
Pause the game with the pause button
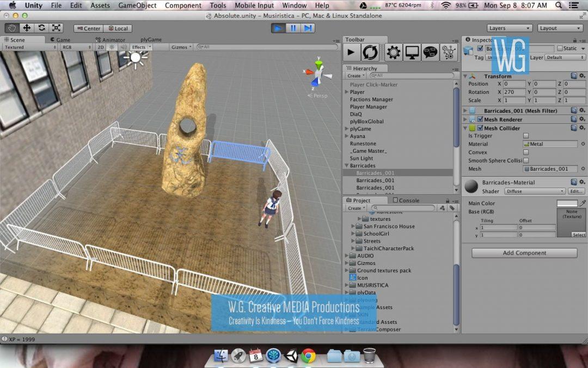pyautogui.click(x=293, y=28)
